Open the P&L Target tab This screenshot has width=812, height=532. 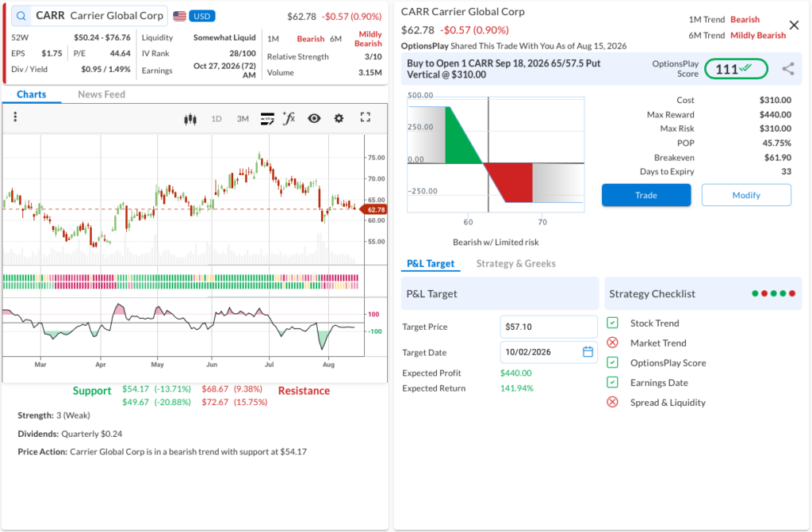(431, 264)
